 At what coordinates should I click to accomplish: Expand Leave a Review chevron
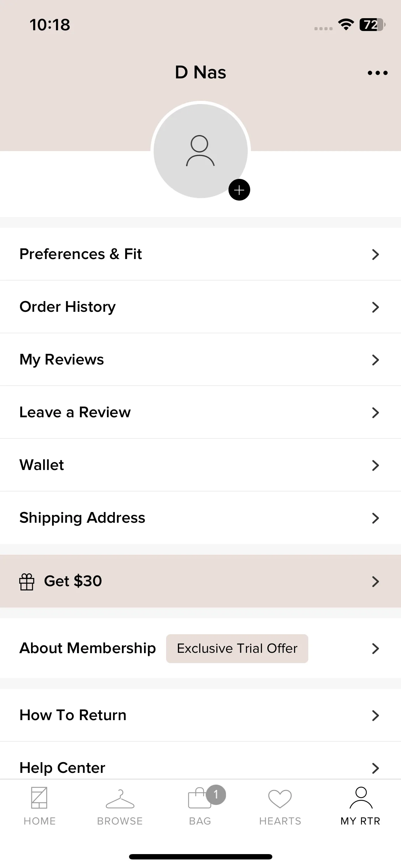pos(375,413)
